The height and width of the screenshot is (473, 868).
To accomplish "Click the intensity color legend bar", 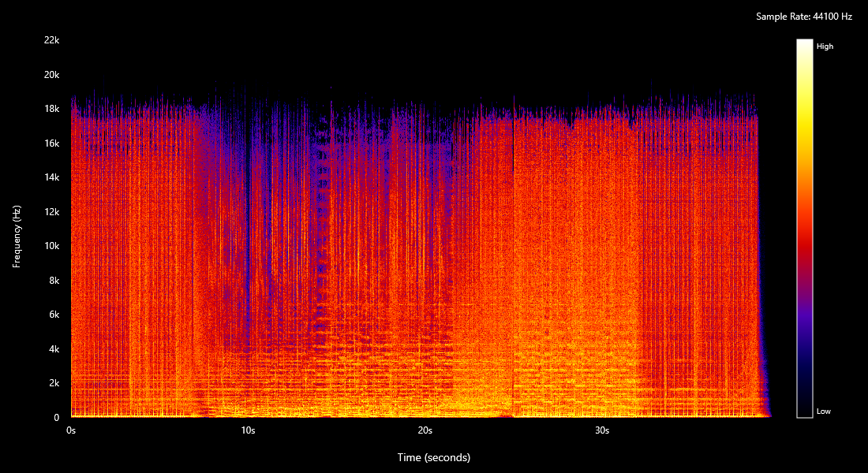I will tap(804, 229).
